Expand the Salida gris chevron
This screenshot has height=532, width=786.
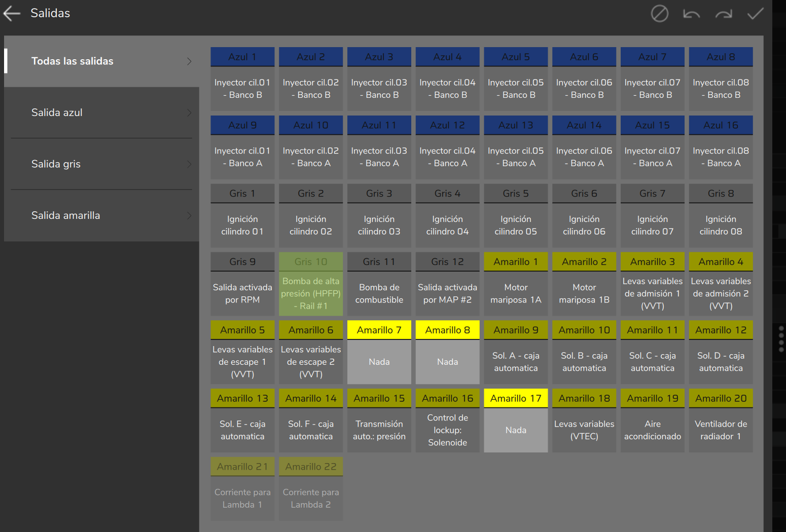[x=189, y=164]
